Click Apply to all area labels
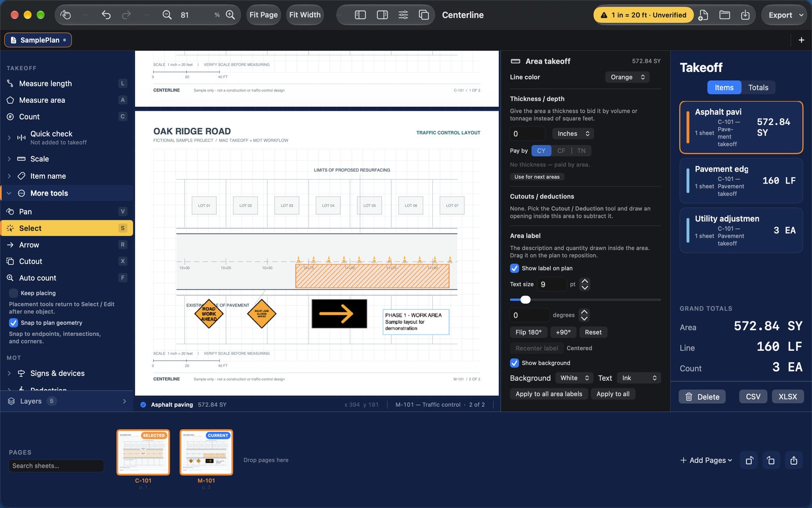Screen dimensions: 812x508 549,394
